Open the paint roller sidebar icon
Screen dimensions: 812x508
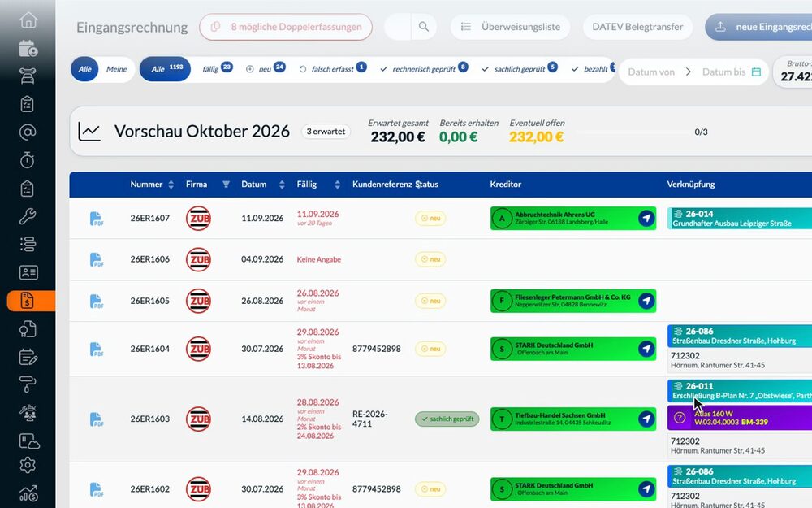point(28,384)
